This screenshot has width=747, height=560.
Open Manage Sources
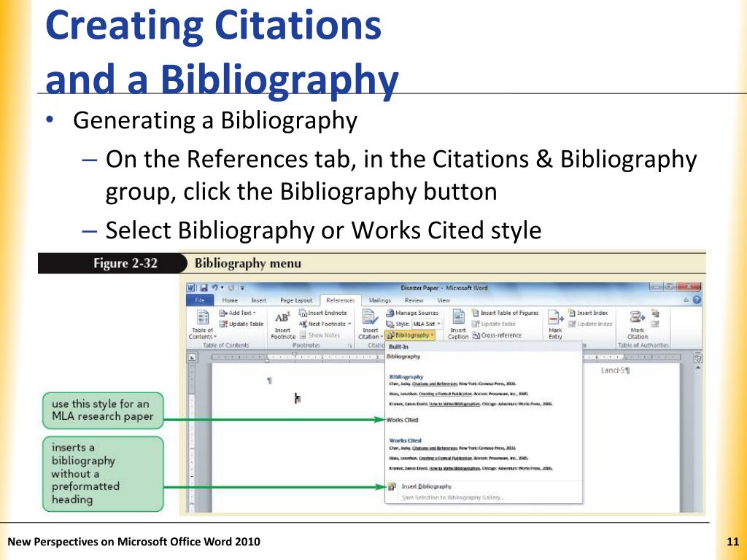click(411, 313)
